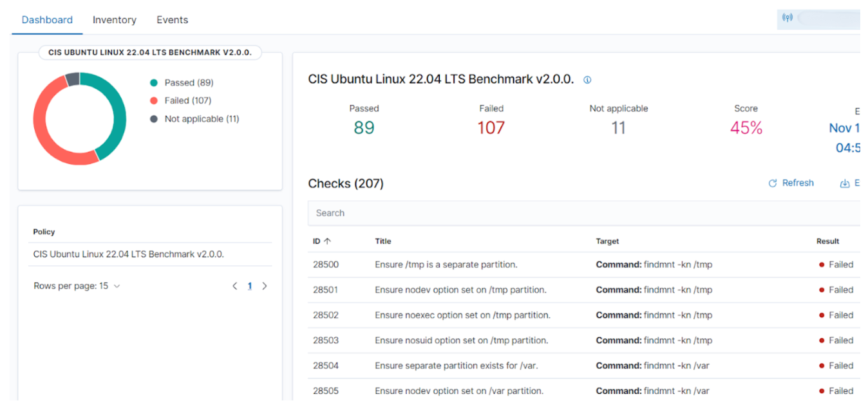Image resolution: width=868 pixels, height=417 pixels.
Task: Focus the checks Search field
Action: coord(584,213)
